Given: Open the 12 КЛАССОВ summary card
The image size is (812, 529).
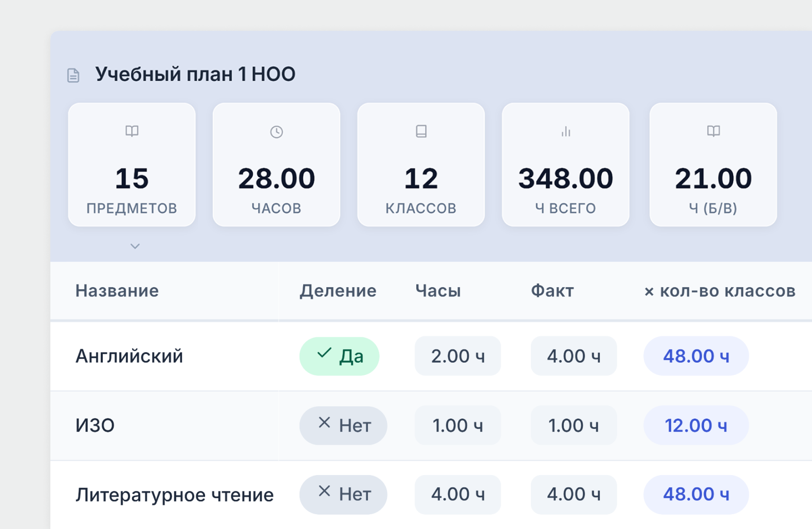Looking at the screenshot, I should 421,165.
